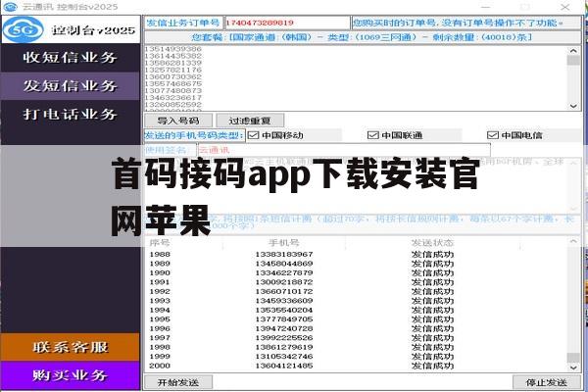Viewport: 588px width, 392px height.
Task: Select row 1993 sequence number
Action: [160, 301]
